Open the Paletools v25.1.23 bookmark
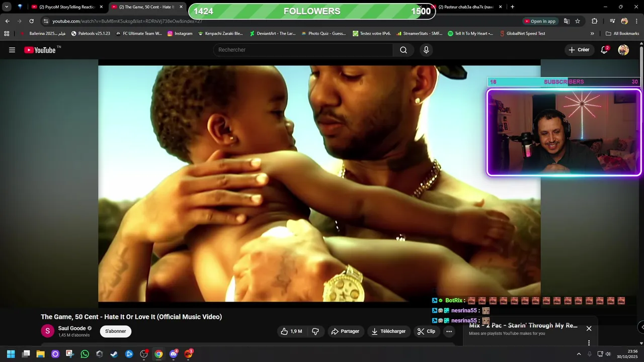The height and width of the screenshot is (362, 644). [91, 34]
